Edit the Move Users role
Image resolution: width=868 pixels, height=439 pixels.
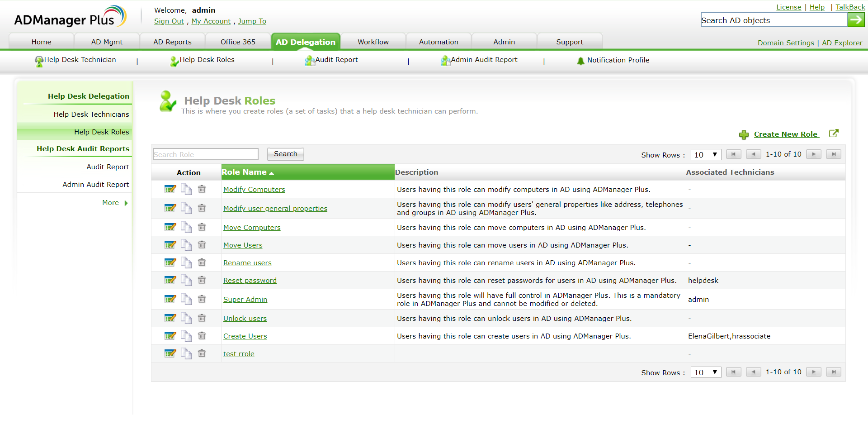click(x=170, y=245)
